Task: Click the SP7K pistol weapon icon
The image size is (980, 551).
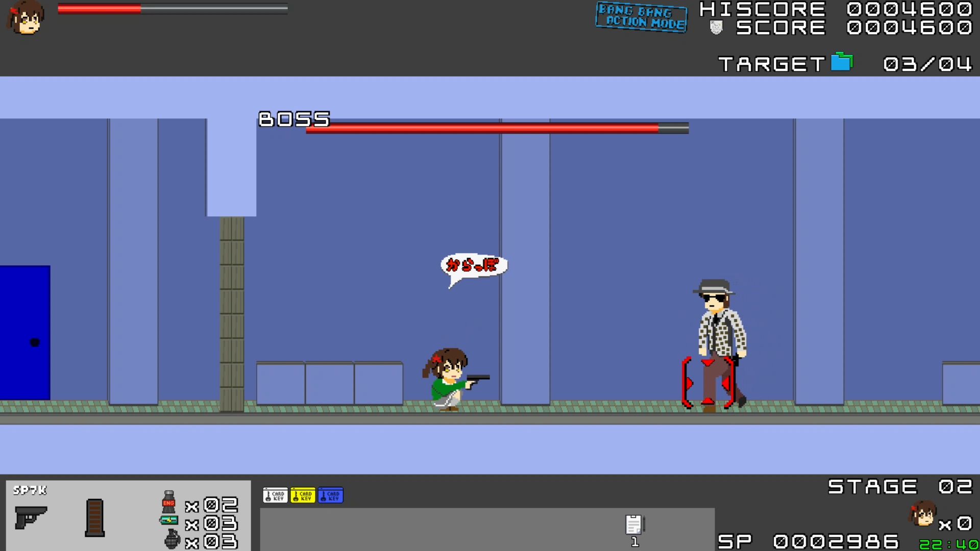Action: click(31, 517)
